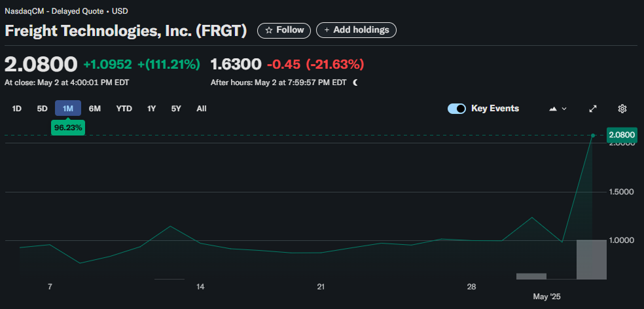Open chart settings gear icon
The image size is (644, 309).
(622, 109)
